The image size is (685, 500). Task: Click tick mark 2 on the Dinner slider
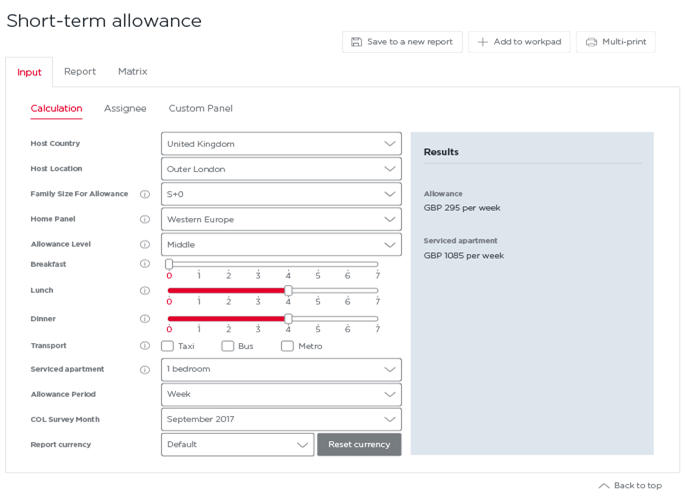228,329
